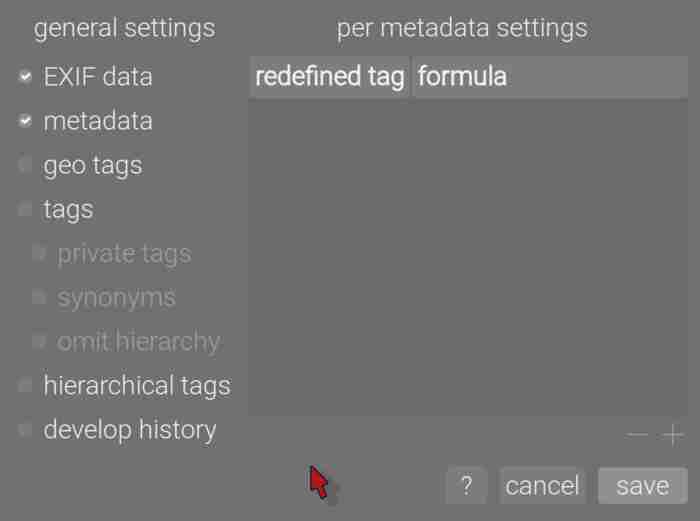Toggle the private tags checkbox
Viewport: 700px width, 521px height.
40,253
